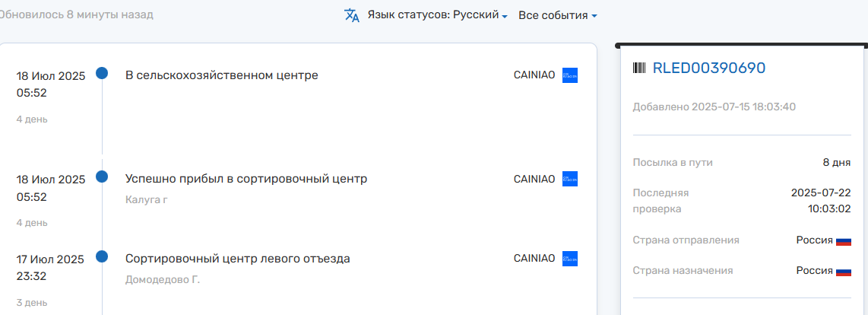Image resolution: width=868 pixels, height=315 pixels.
Task: Select the timeline dot for "В сельскохозяйственном центре"
Action: [x=102, y=73]
